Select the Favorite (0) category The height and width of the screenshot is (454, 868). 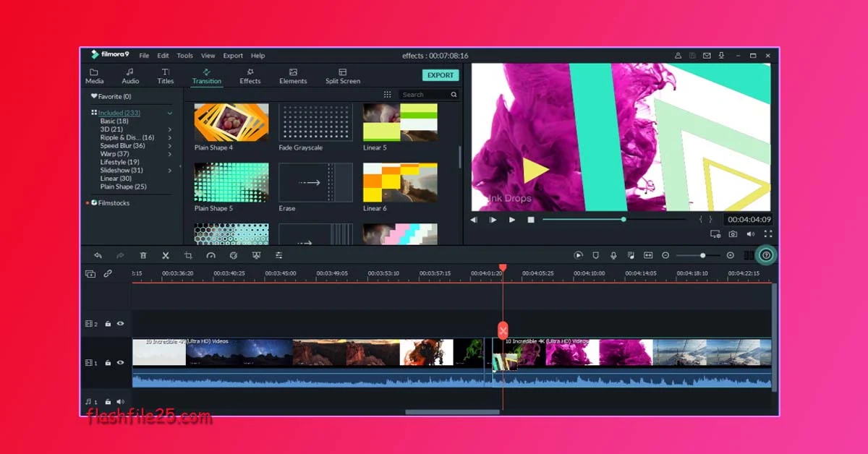(111, 96)
